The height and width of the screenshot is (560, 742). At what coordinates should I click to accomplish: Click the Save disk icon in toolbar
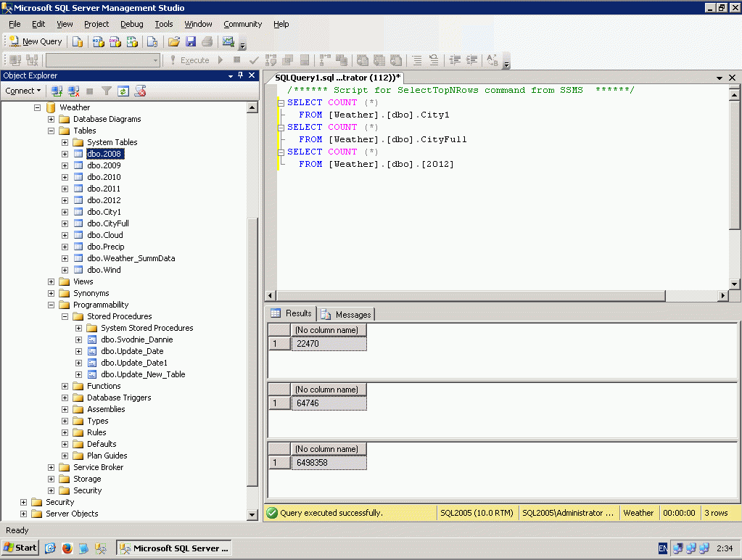191,41
